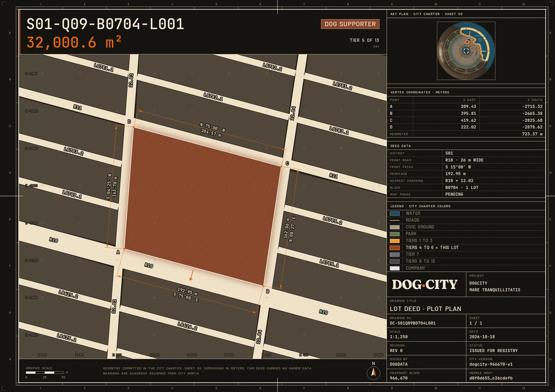Click the north arrow compass symbol
The height and width of the screenshot is (392, 555).
click(373, 373)
